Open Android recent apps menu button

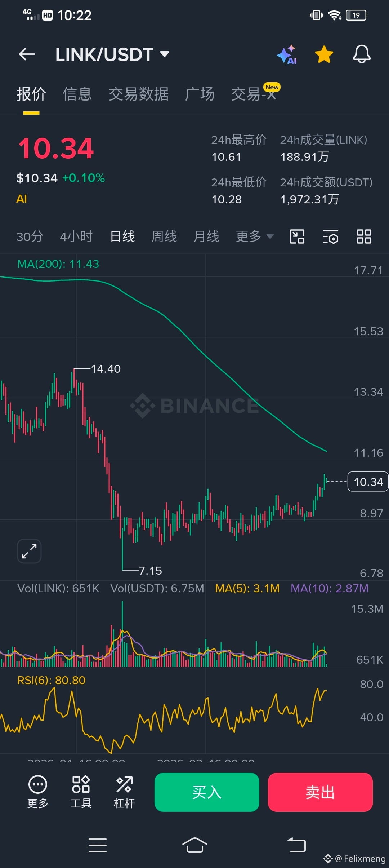(98, 845)
